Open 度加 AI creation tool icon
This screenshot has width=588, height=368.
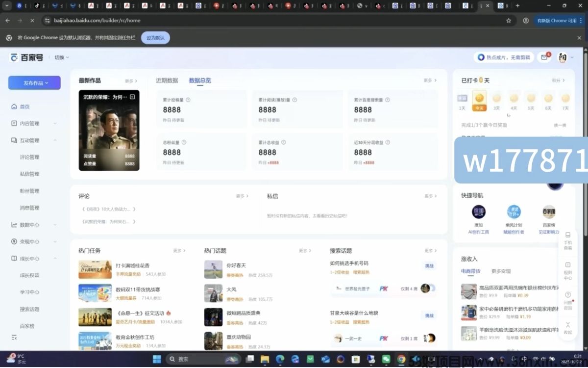point(478,212)
